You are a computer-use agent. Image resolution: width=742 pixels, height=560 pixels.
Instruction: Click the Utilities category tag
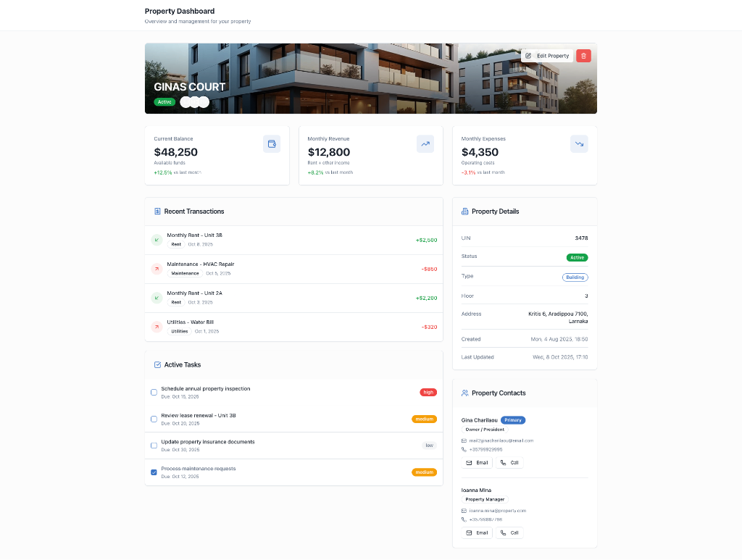[x=180, y=332]
